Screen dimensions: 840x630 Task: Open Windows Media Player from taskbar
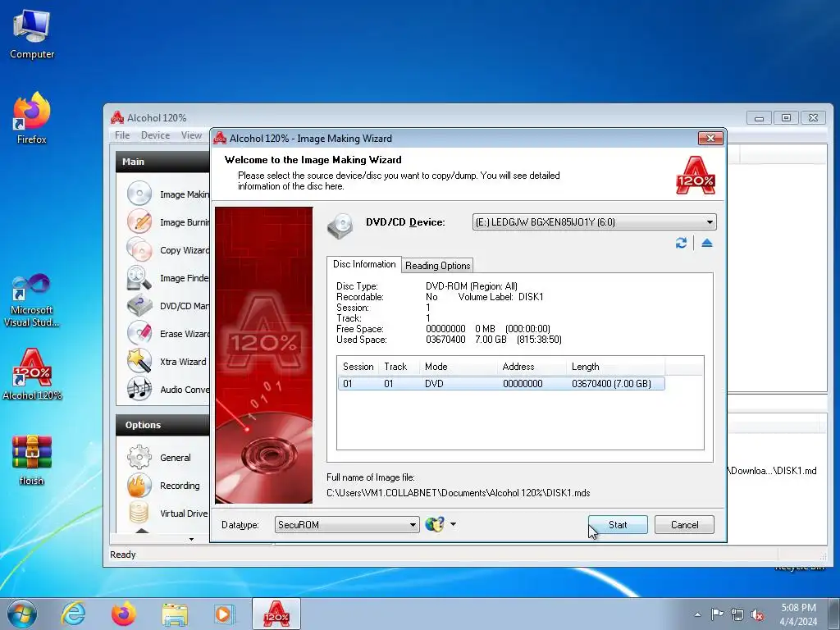tap(224, 614)
